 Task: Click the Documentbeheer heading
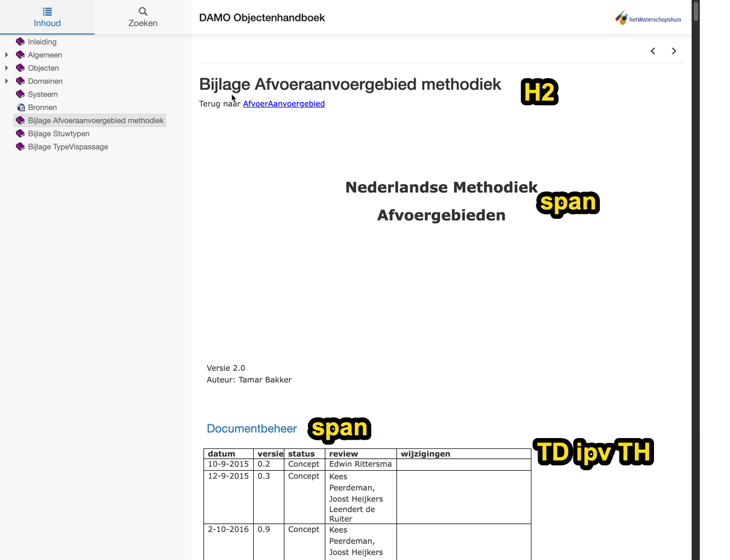pos(252,429)
